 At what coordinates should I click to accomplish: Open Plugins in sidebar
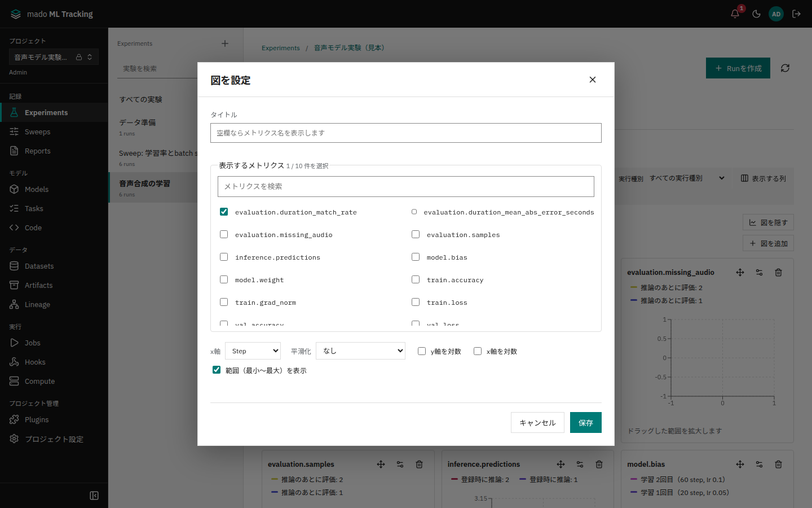point(54,420)
